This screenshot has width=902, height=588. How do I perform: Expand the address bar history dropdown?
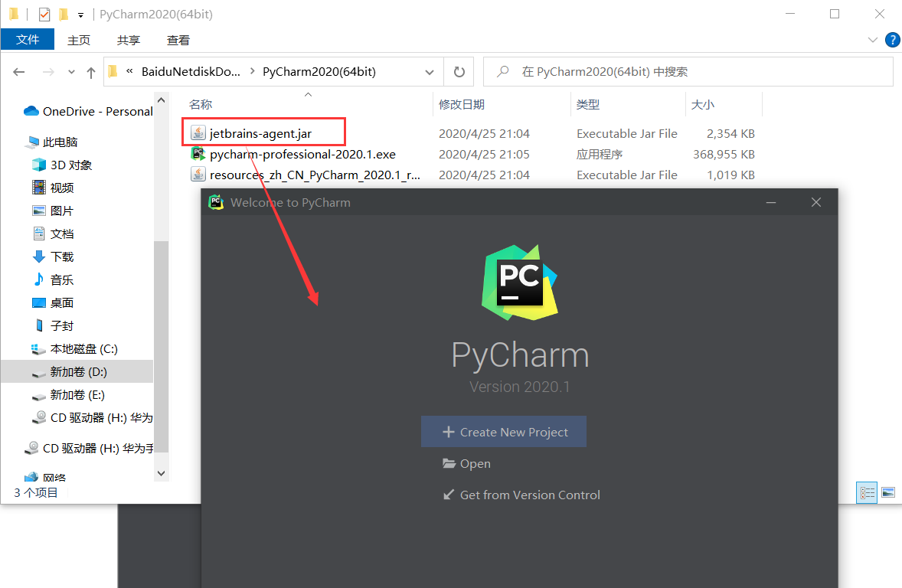(429, 72)
